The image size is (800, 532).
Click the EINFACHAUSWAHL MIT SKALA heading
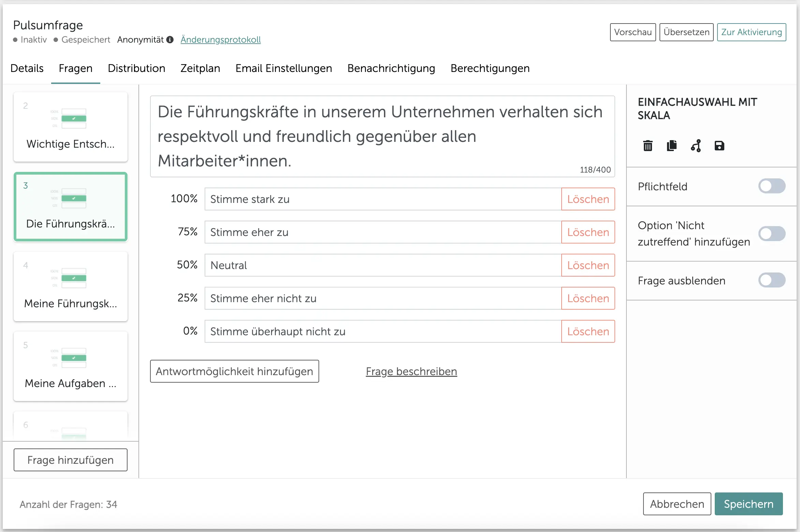[697, 109]
